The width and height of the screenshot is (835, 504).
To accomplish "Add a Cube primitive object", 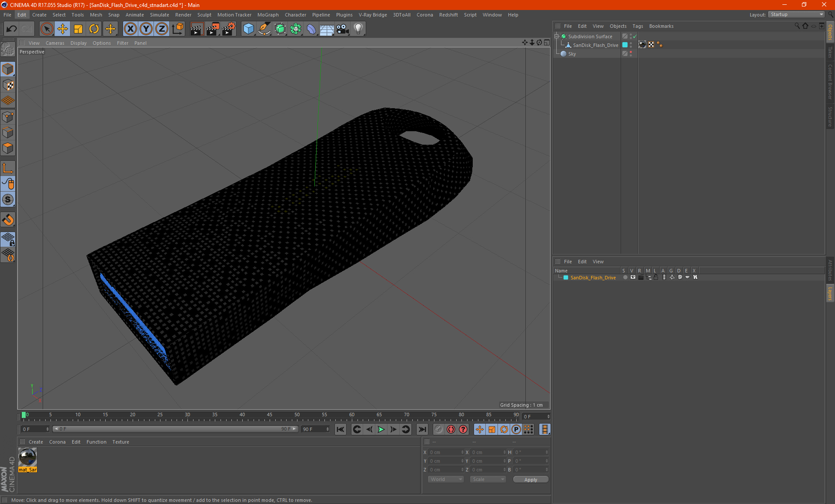I will (248, 29).
